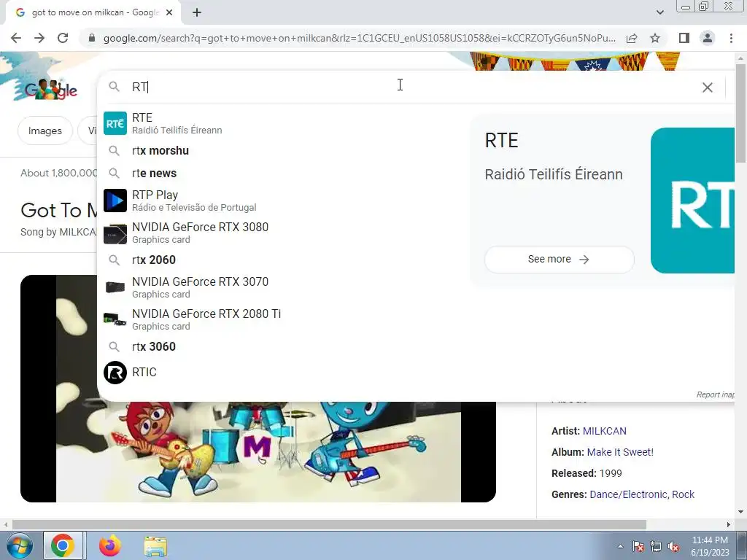The image size is (747, 560).
Task: Open the MILKCAN artist link
Action: (x=604, y=431)
